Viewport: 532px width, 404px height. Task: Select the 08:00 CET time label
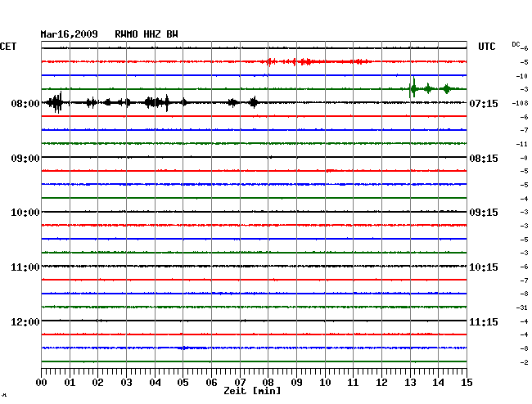(x=25, y=103)
